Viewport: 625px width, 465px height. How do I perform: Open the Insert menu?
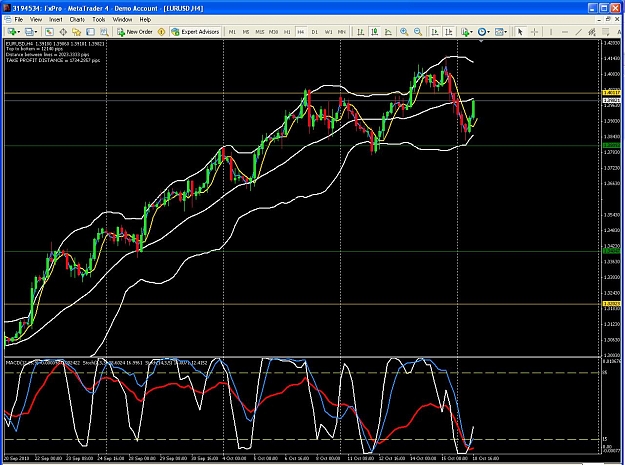(x=56, y=20)
